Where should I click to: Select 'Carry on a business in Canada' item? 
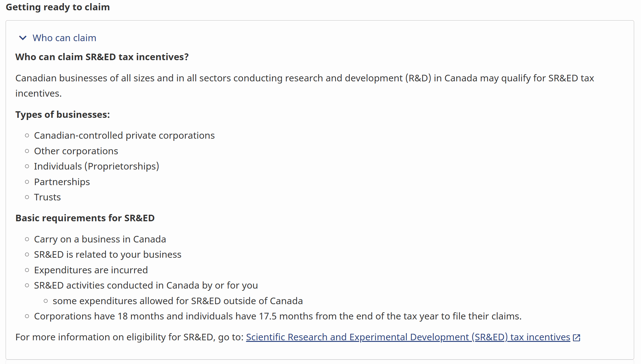click(100, 239)
